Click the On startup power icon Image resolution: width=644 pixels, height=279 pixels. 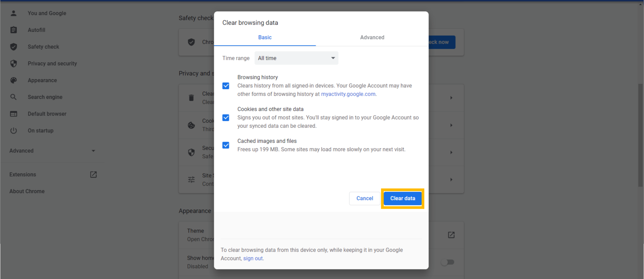[x=13, y=130]
